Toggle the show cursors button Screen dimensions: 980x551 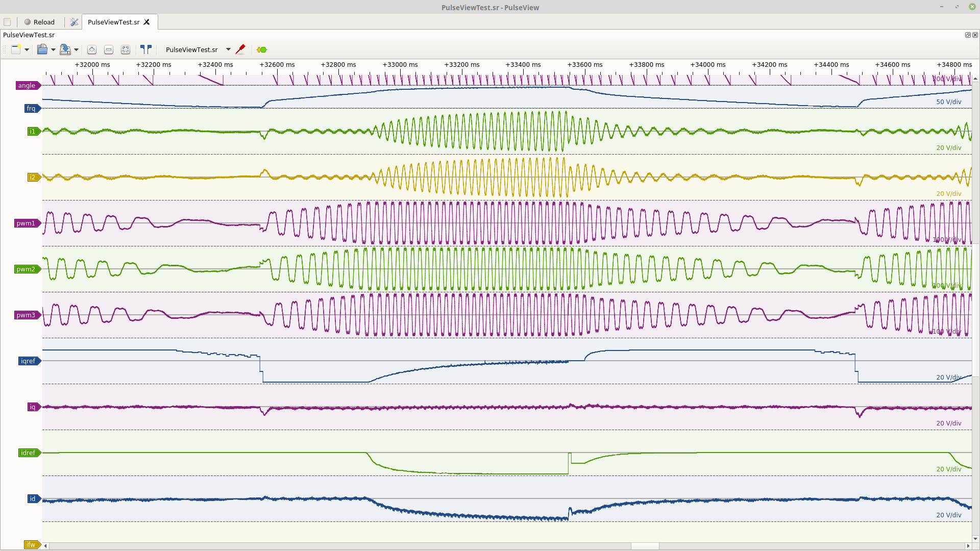146,49
